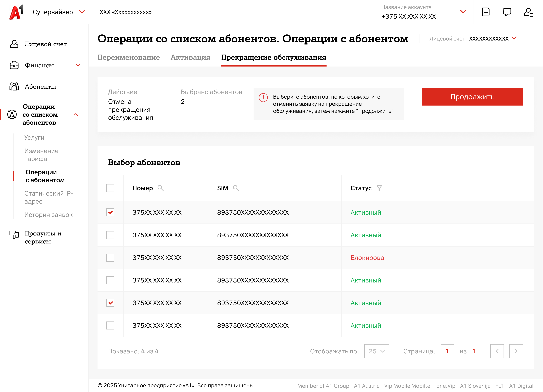Open the documents icon in header
The image size is (543, 392).
tap(486, 12)
